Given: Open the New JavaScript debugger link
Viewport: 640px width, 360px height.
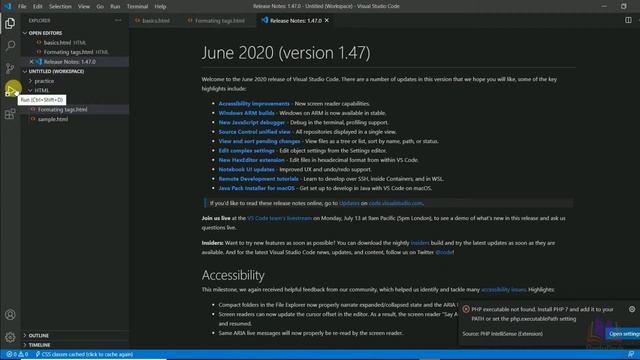Looking at the screenshot, I should tap(252, 122).
